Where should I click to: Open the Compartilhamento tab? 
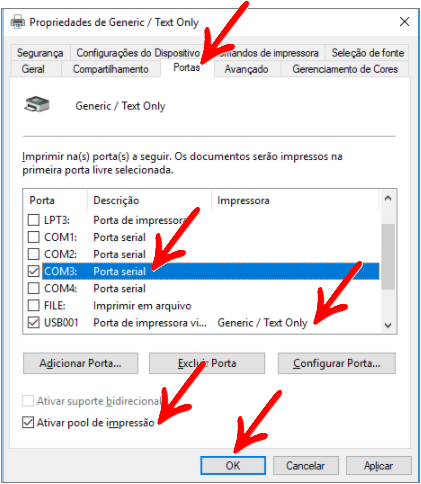111,69
